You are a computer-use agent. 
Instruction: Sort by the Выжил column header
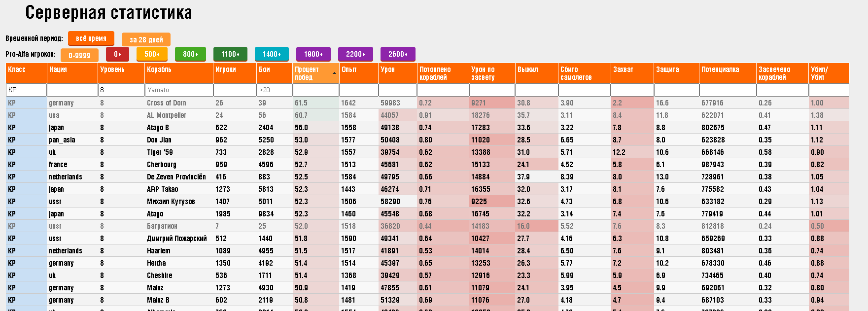(537, 73)
